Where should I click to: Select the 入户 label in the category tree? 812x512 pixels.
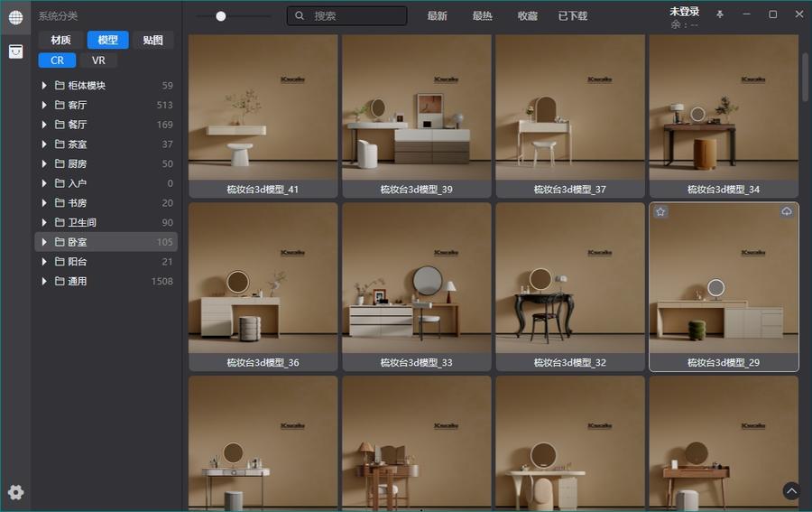click(x=78, y=183)
